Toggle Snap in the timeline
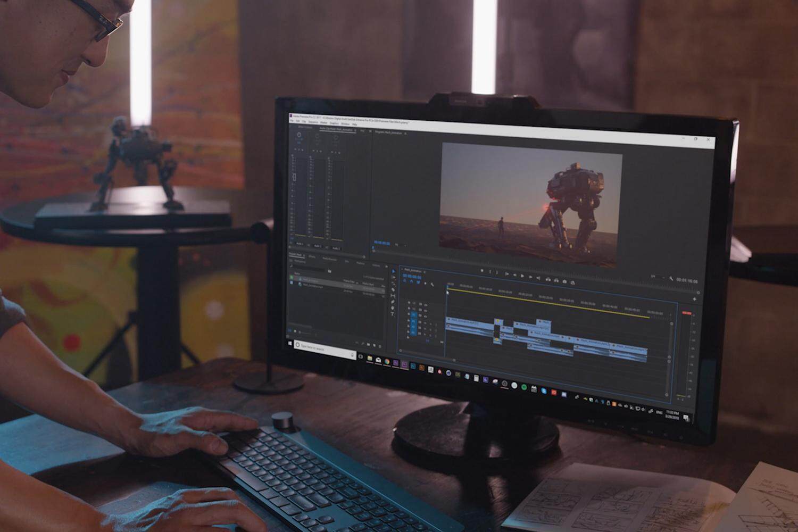Screen dimensions: 798x532 [411, 281]
